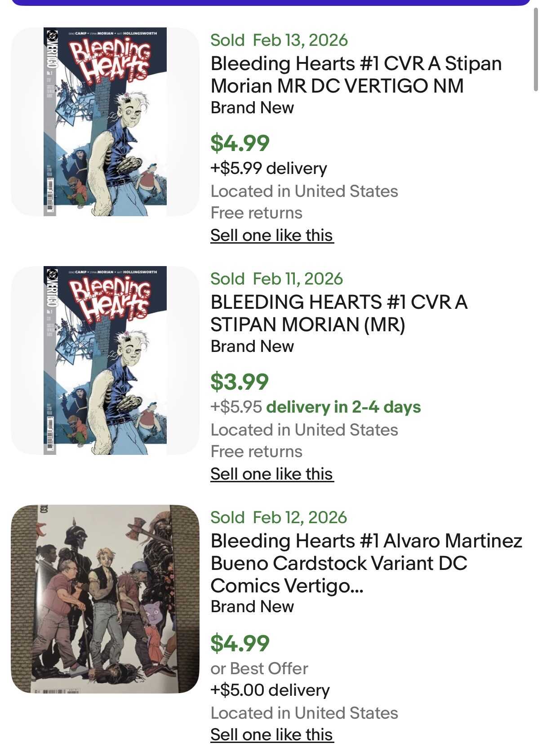Open 'BLEEDING HEARTS #1 CVR A STIPAN MORIAN (MR)' title
The image size is (542, 756).
pos(338,313)
